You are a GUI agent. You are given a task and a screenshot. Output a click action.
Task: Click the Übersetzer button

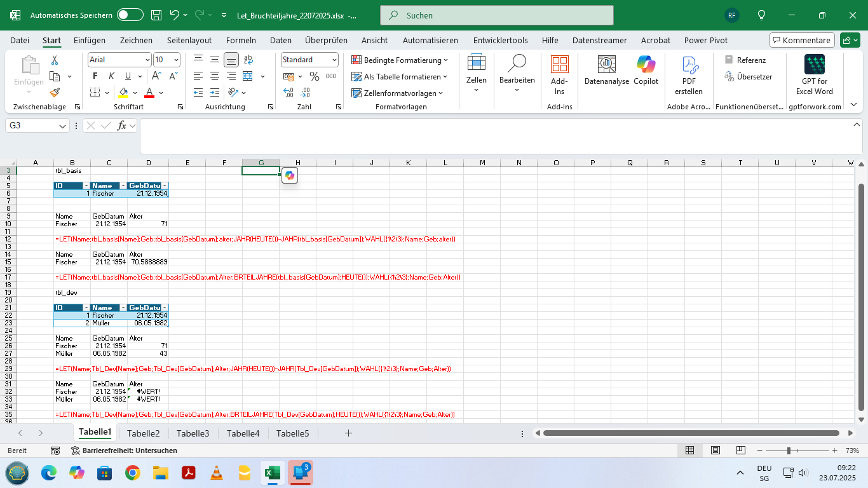(749, 76)
